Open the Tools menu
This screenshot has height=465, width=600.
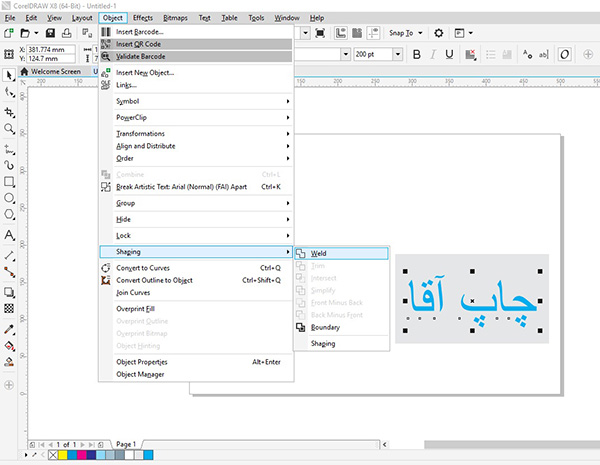256,18
